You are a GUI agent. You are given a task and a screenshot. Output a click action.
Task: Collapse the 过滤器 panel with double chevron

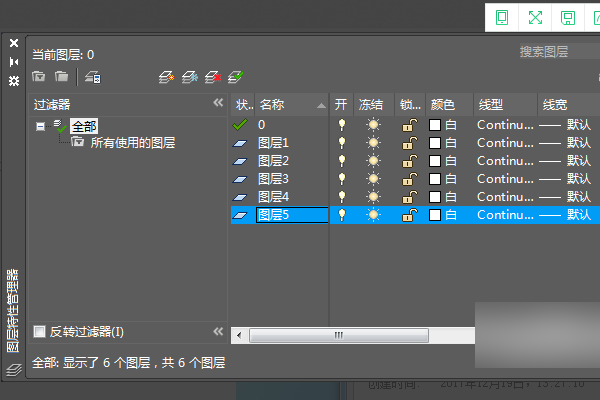tap(218, 103)
